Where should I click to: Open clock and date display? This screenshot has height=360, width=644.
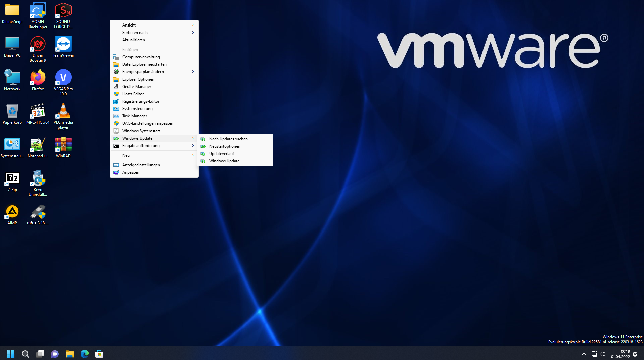(x=620, y=354)
